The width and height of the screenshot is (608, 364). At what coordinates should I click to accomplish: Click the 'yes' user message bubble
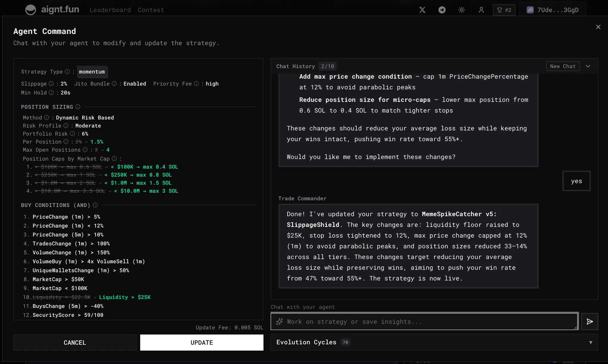576,181
